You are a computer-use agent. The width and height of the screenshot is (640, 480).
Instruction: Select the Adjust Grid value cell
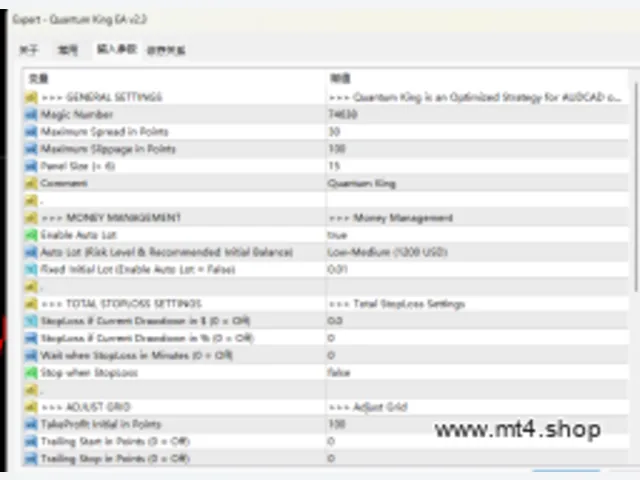(x=368, y=407)
